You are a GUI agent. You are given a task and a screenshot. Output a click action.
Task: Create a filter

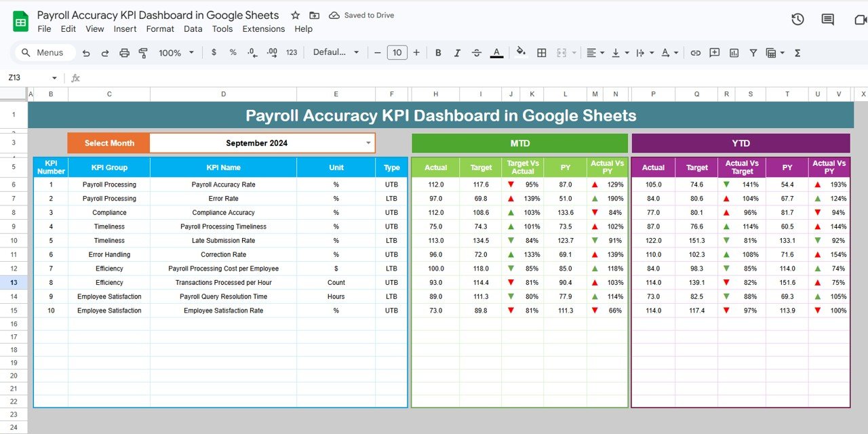pyautogui.click(x=753, y=52)
